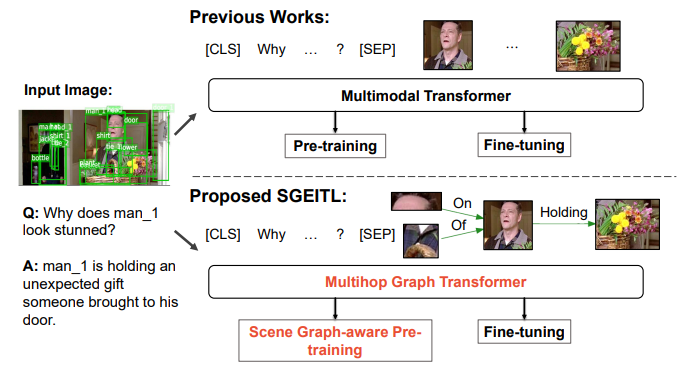
Task: Click the flower thumbnail after Holding arrow
Action: pyautogui.click(x=627, y=224)
